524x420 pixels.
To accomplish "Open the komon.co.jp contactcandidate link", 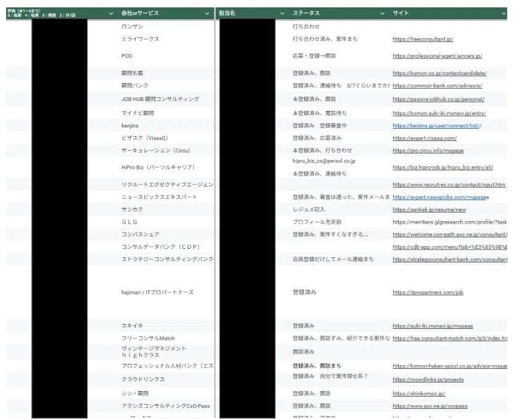I will tap(440, 73).
